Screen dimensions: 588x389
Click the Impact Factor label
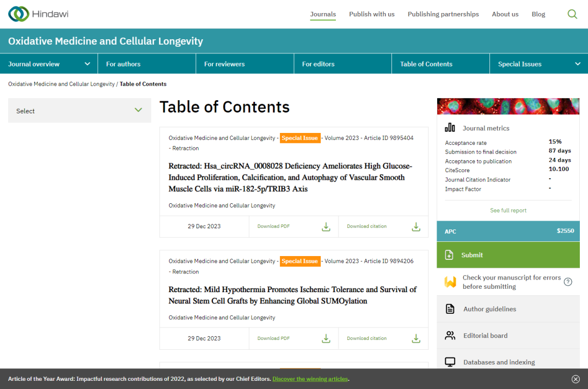463,189
